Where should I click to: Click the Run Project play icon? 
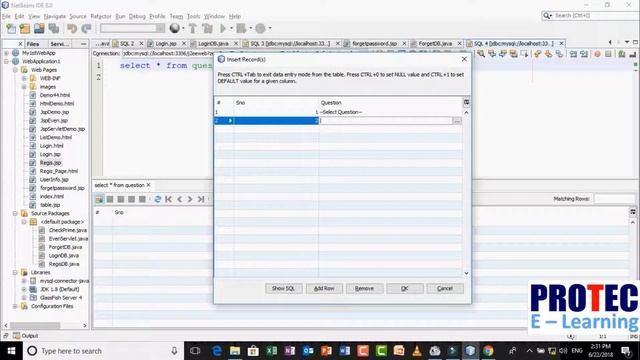[x=223, y=28]
